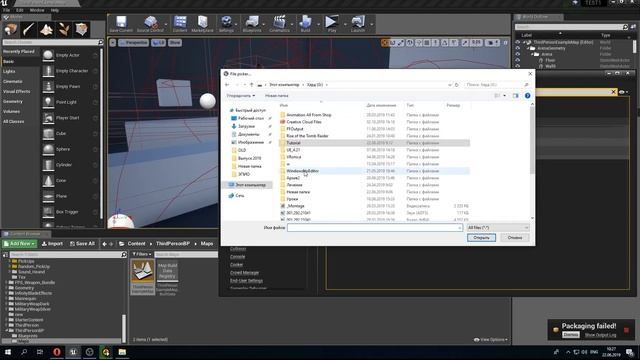This screenshot has height=360, width=640.
Task: Select Foliage mode icon
Action: pos(64,29)
